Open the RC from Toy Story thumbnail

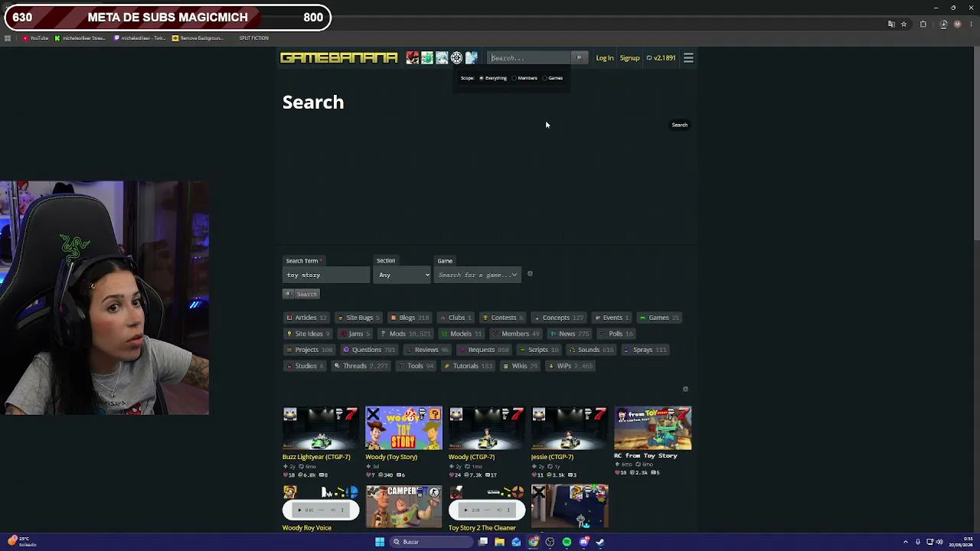tap(653, 428)
